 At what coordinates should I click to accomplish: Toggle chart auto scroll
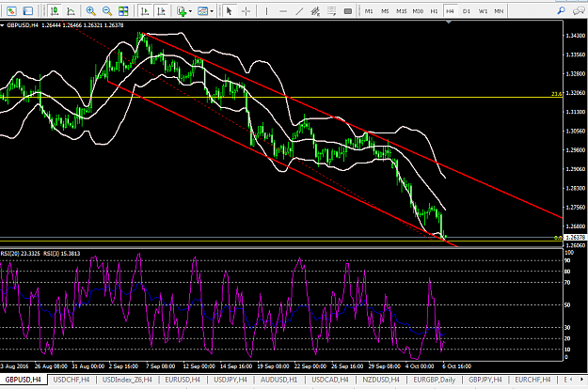coord(145,11)
